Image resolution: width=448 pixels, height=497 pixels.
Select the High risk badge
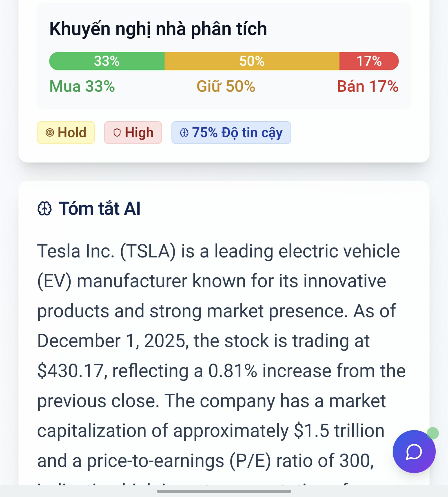[x=133, y=133]
